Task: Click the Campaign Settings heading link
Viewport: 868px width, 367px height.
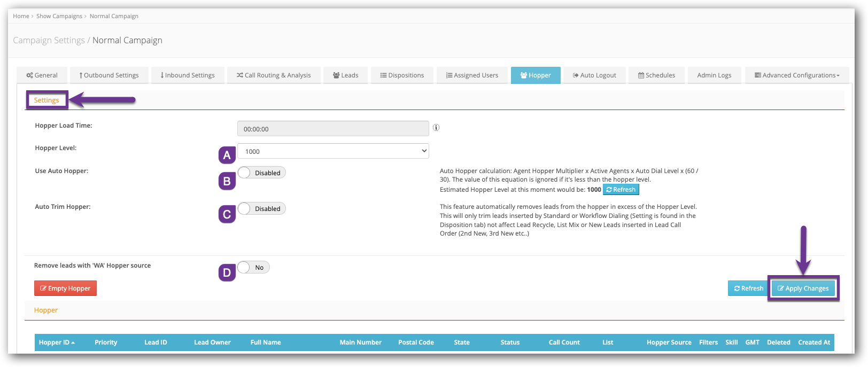Action: pos(49,40)
